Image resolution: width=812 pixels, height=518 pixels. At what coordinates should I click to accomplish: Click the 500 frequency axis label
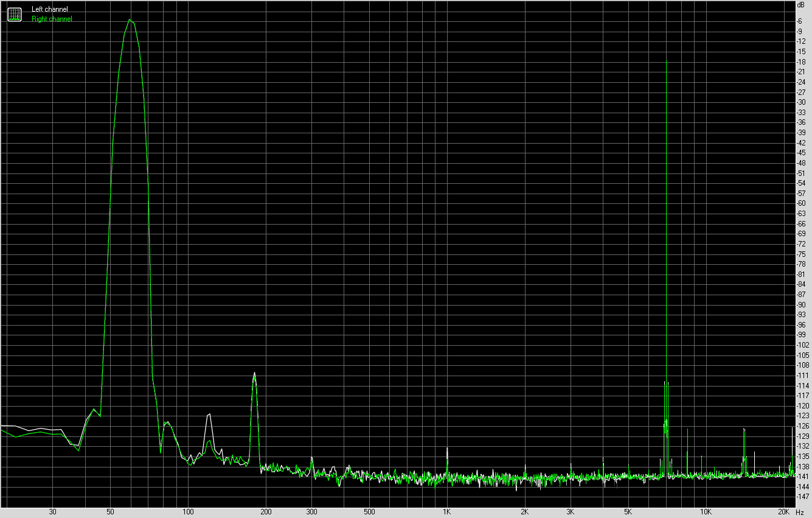tap(369, 513)
